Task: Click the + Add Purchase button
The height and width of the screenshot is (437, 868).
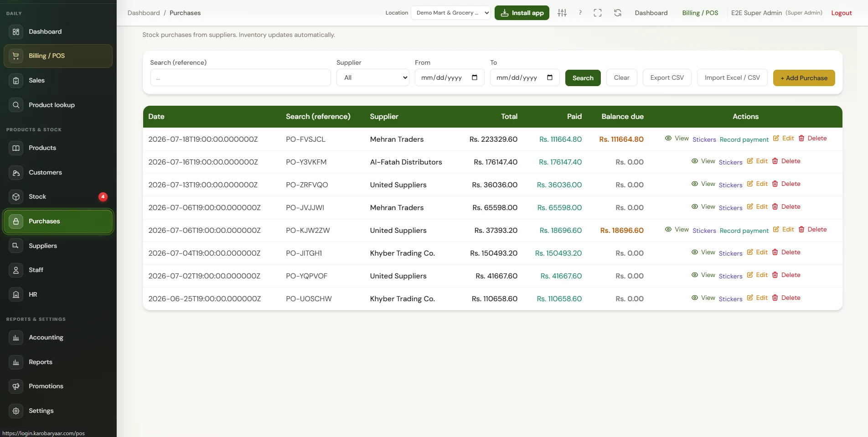Action: [804, 78]
